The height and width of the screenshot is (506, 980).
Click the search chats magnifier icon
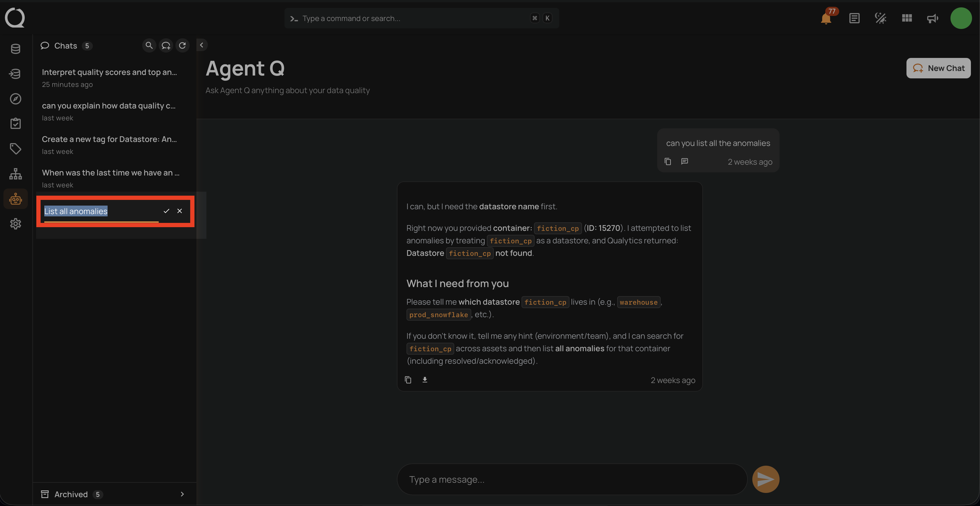tap(149, 46)
